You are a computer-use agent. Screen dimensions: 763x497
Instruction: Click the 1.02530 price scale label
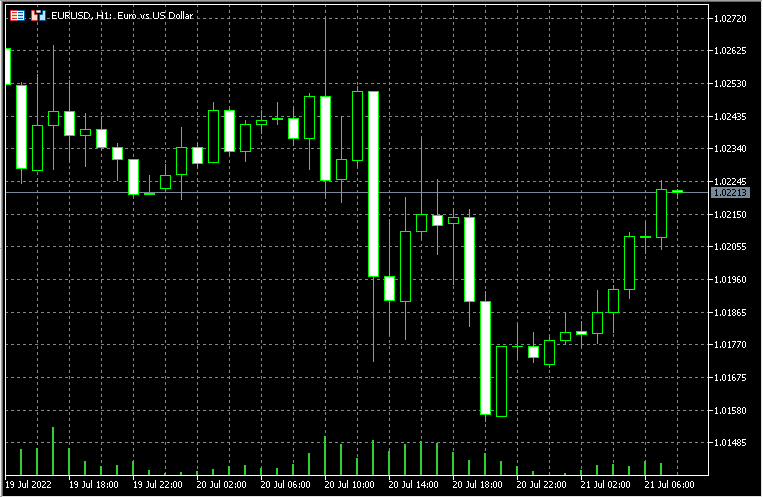click(x=730, y=84)
